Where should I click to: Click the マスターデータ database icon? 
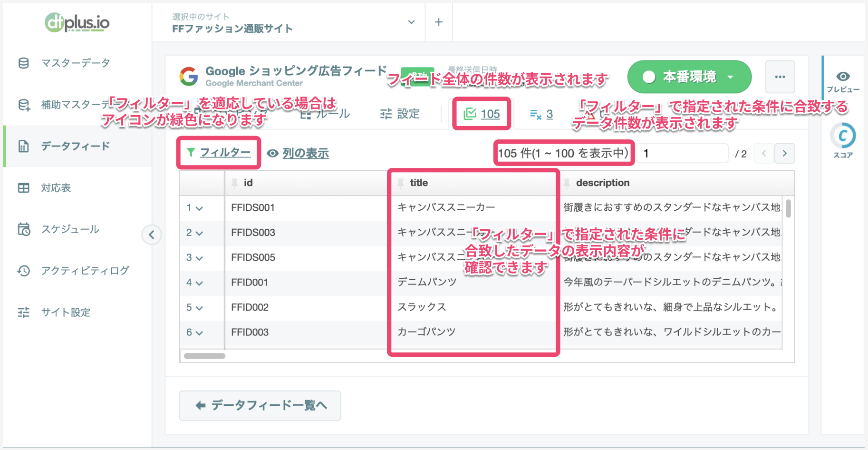(x=23, y=63)
